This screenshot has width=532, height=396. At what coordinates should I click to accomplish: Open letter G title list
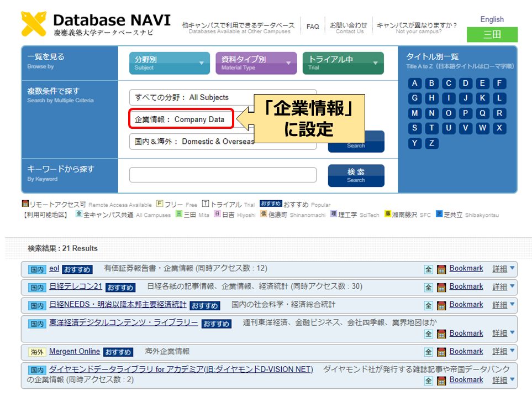(x=415, y=98)
